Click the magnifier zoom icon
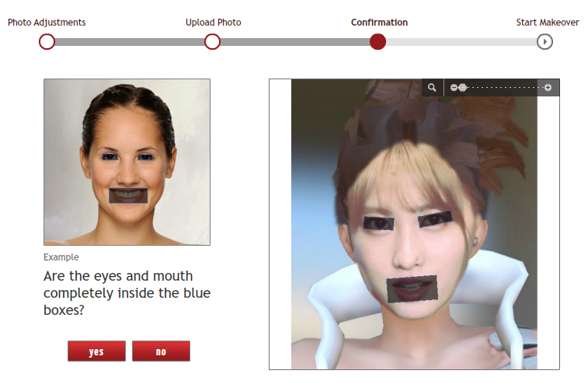Image resolution: width=588 pixels, height=388 pixels. pos(432,87)
